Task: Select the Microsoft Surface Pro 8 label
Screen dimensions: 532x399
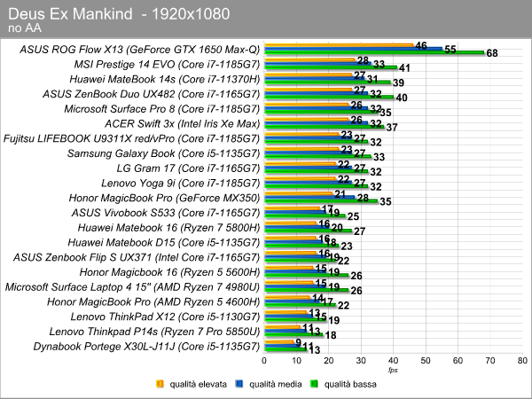Action: [x=162, y=109]
